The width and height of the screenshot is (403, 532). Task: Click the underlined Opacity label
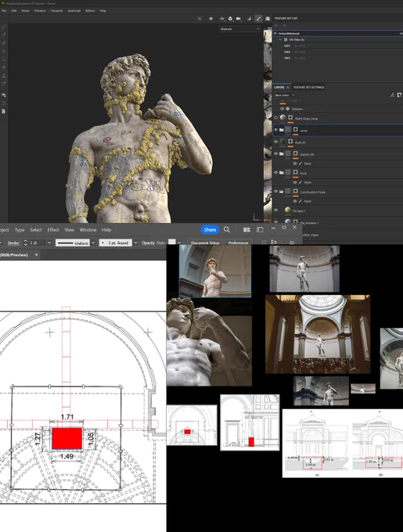click(148, 243)
